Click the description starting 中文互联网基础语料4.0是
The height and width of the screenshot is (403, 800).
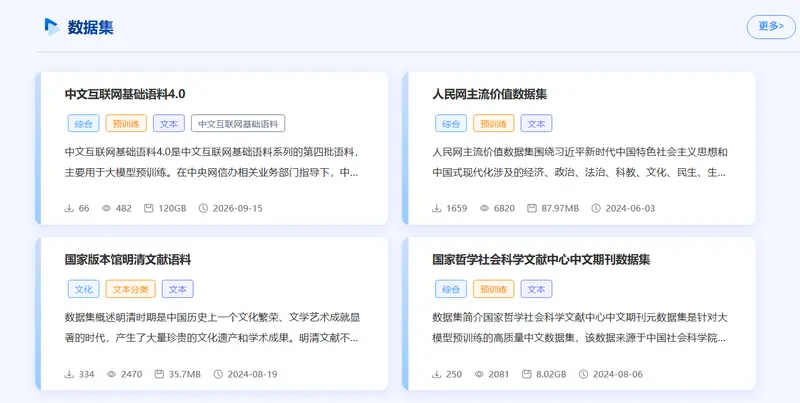pos(212,162)
